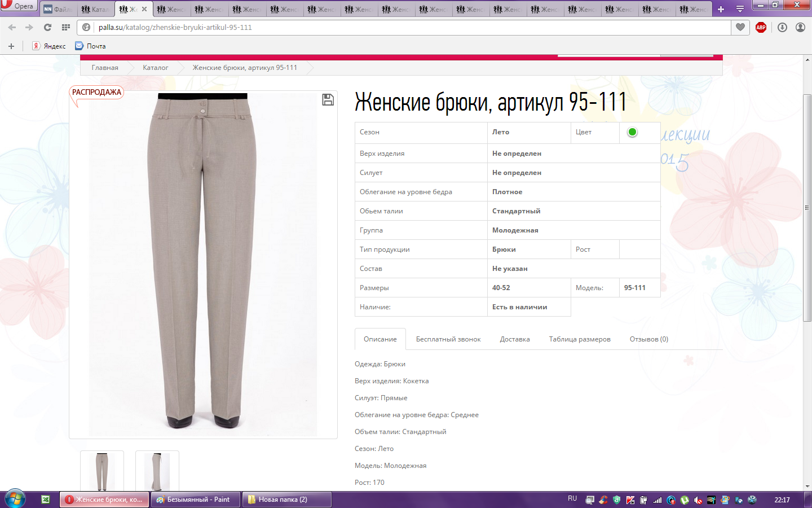Click the save image floppy disk icon
The height and width of the screenshot is (508, 812).
coord(328,100)
